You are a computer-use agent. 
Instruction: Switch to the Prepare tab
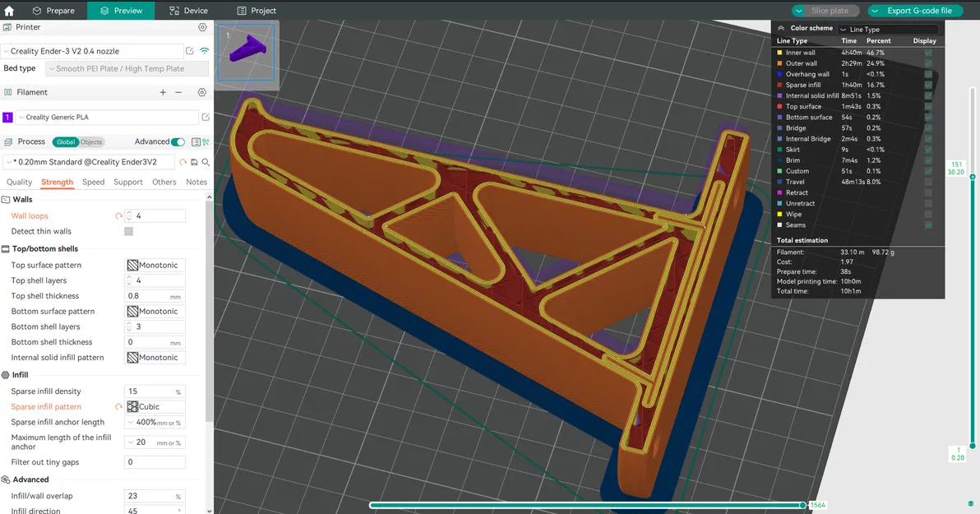(x=53, y=11)
